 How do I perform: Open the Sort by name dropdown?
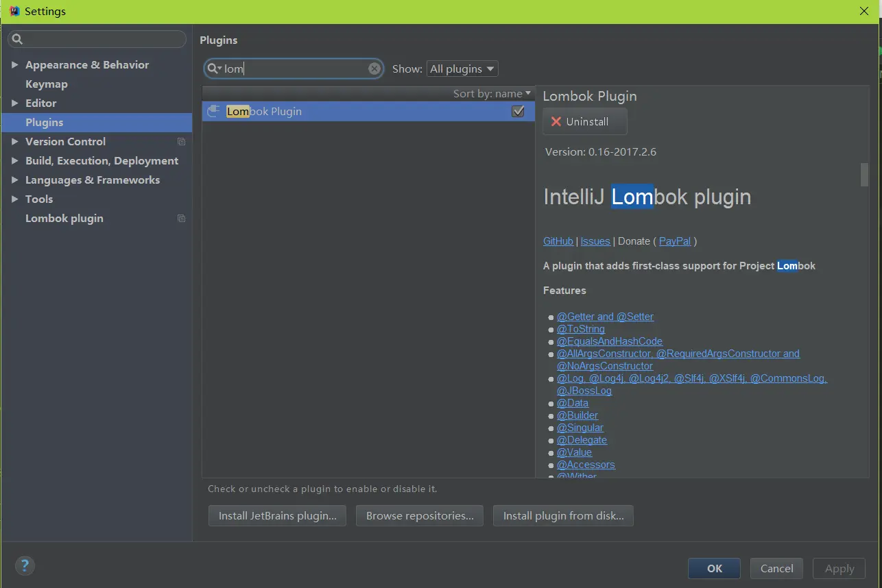pos(492,93)
